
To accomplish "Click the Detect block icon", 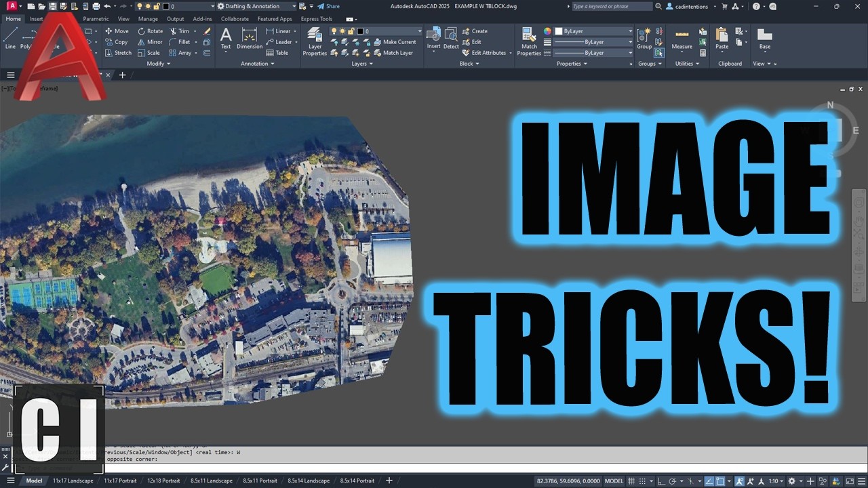I will 451,38.
